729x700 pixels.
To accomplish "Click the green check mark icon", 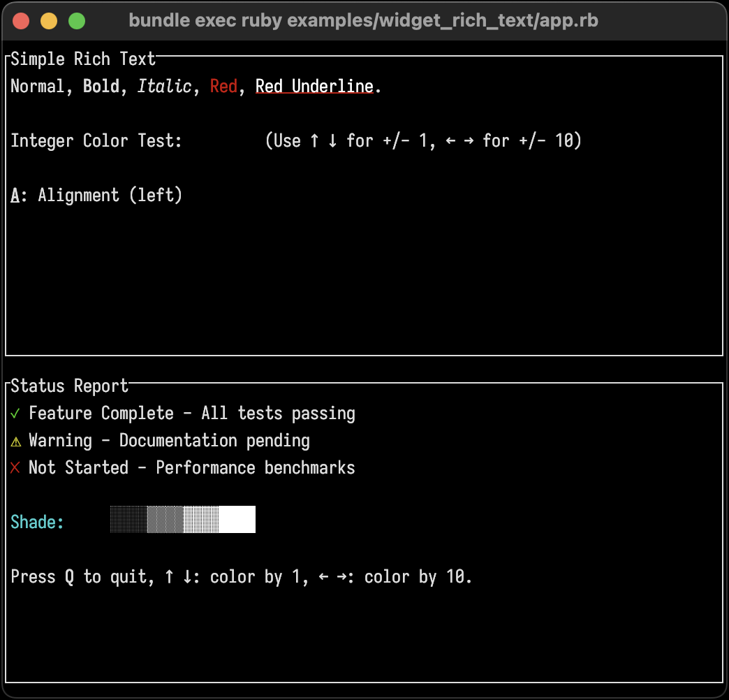I will [15, 413].
